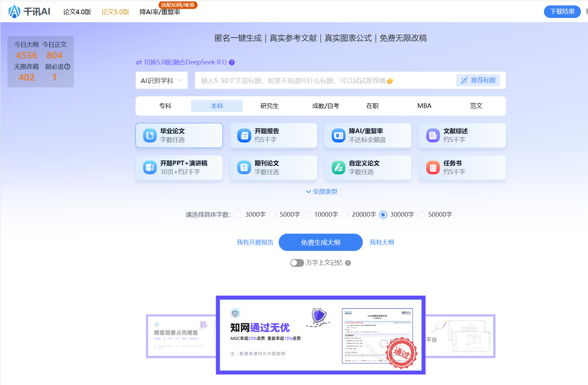Select the 3000字 word count option

point(238,215)
